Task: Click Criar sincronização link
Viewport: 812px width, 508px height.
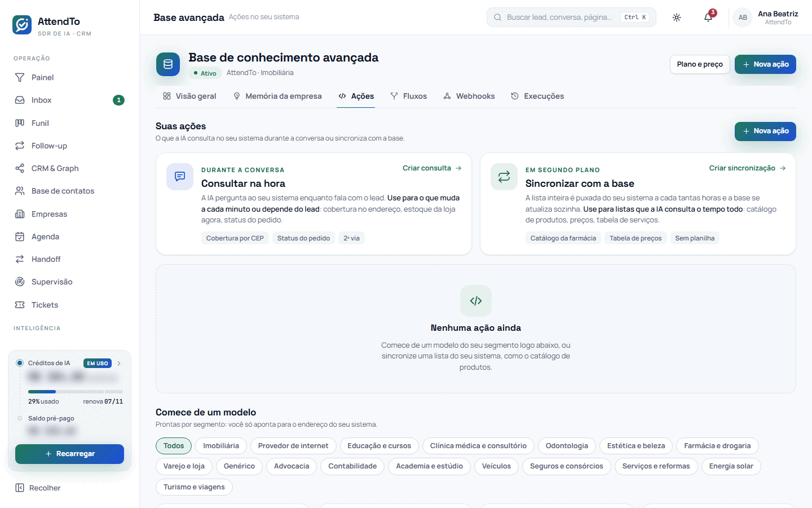Action: pos(748,168)
